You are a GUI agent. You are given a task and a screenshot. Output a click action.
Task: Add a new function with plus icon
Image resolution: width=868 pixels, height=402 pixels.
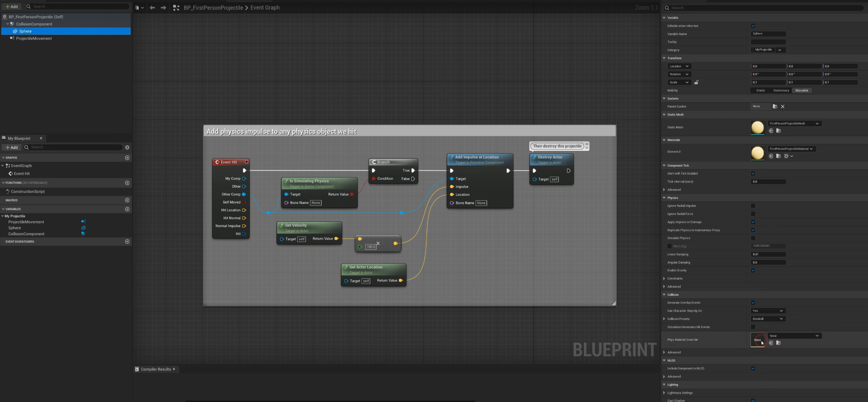pos(127,183)
